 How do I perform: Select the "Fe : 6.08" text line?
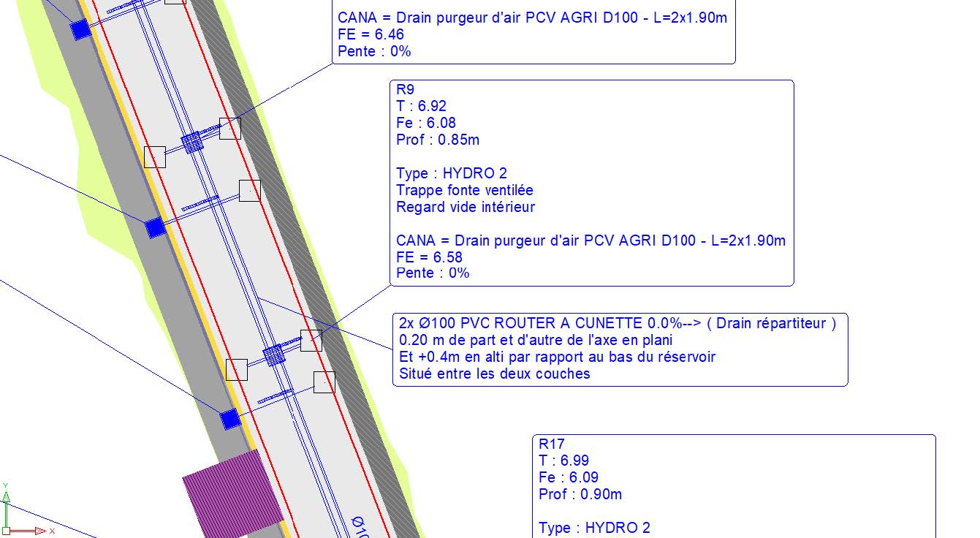click(426, 123)
